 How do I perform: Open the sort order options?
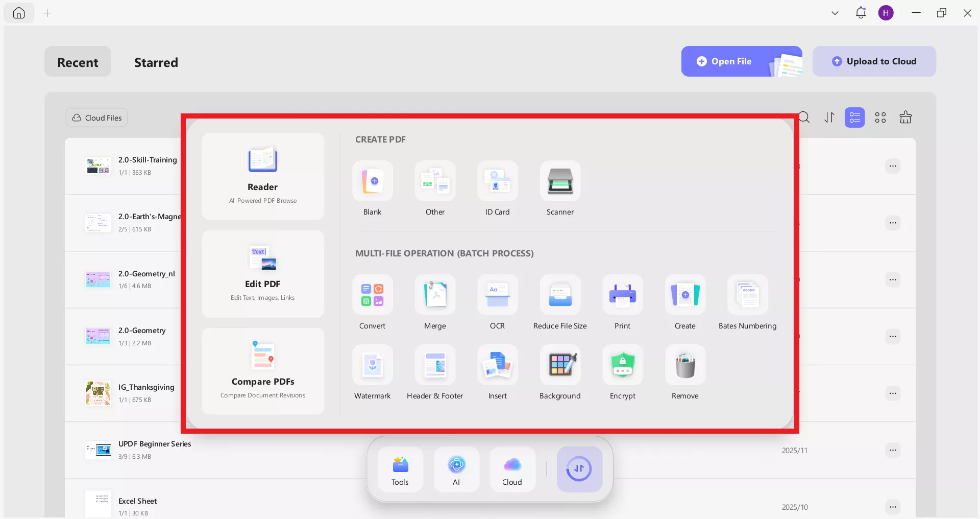click(x=829, y=117)
